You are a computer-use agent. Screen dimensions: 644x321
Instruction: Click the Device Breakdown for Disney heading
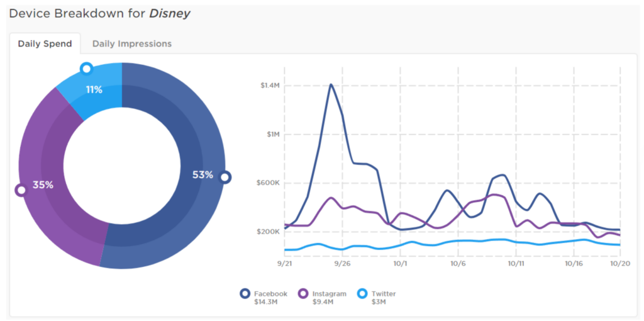(x=100, y=14)
